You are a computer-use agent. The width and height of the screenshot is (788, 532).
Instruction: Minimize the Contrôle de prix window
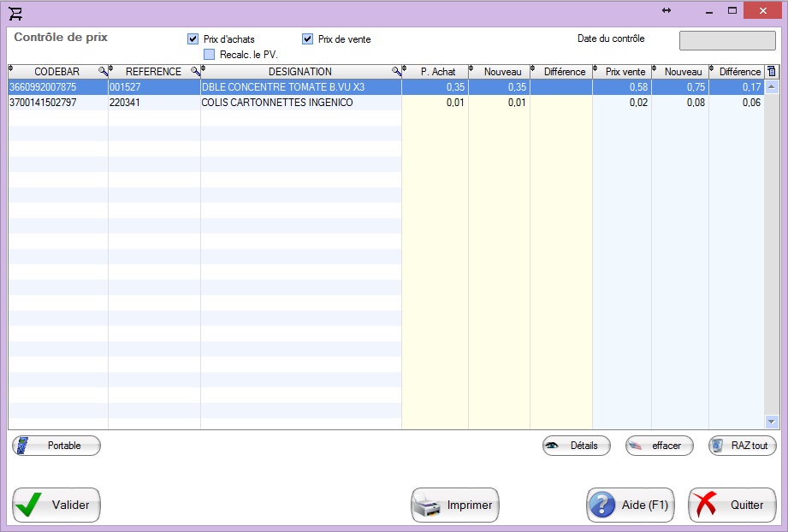click(709, 10)
